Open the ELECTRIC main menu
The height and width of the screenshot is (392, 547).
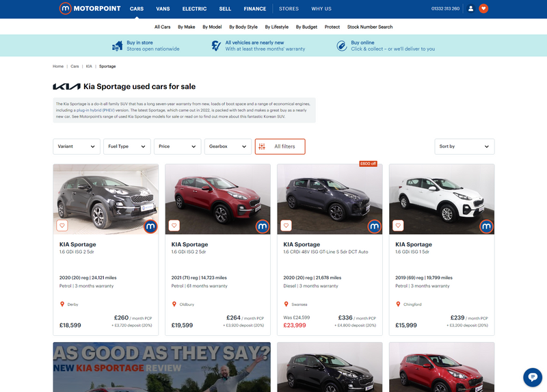coord(194,9)
